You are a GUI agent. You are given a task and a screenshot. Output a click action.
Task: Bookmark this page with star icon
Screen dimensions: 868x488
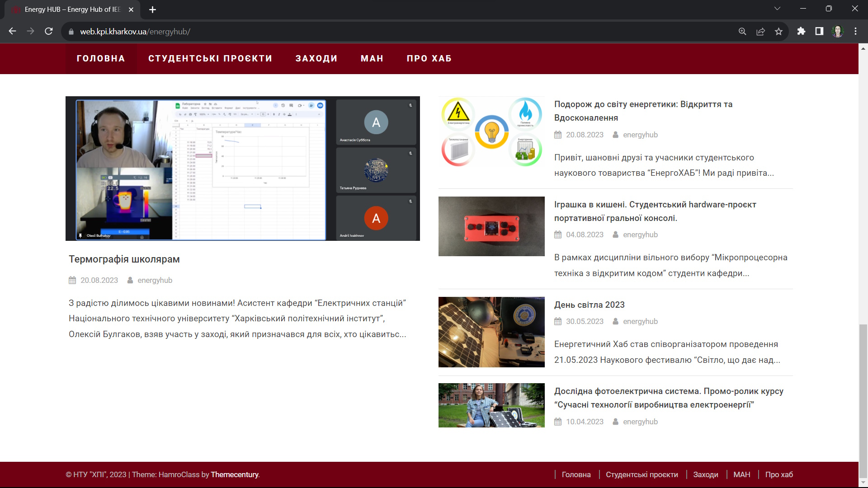[778, 31]
